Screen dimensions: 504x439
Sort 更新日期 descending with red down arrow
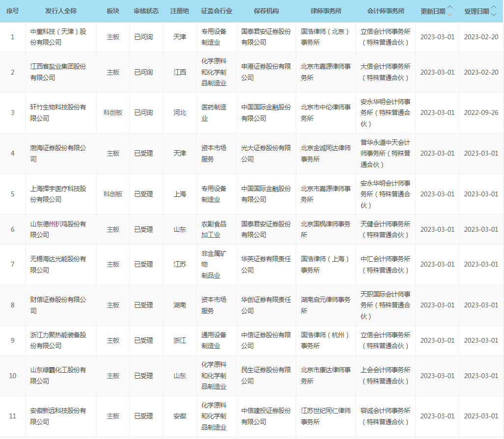tap(450, 14)
